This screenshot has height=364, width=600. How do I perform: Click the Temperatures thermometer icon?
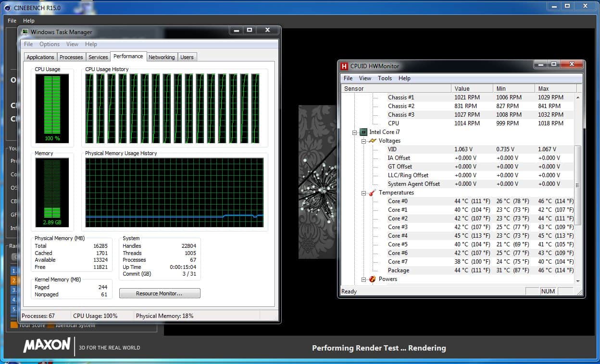[372, 193]
